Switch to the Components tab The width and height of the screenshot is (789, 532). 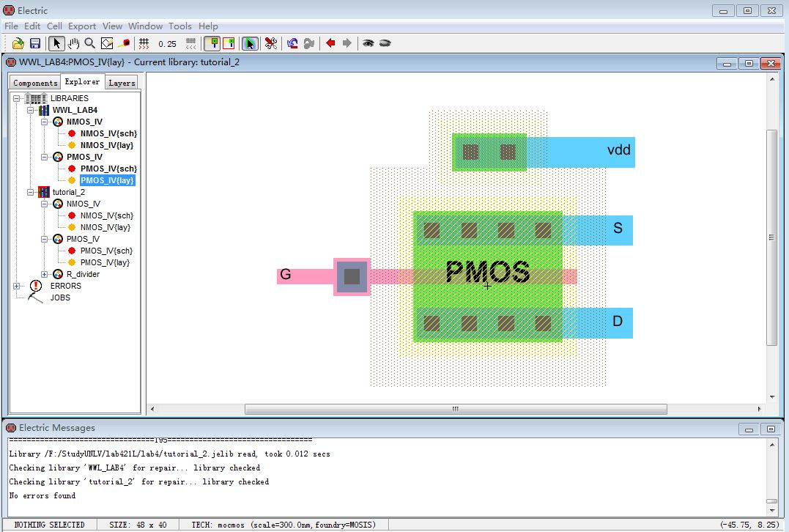pyautogui.click(x=35, y=83)
